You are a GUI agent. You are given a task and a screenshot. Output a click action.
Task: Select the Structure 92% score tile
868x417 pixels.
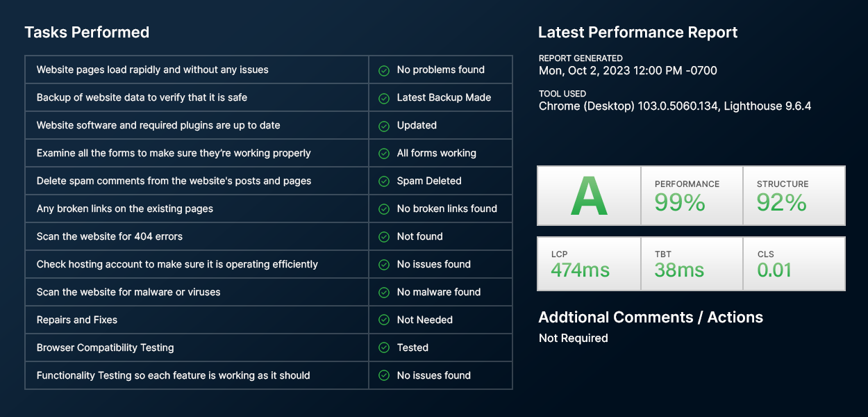tap(794, 195)
